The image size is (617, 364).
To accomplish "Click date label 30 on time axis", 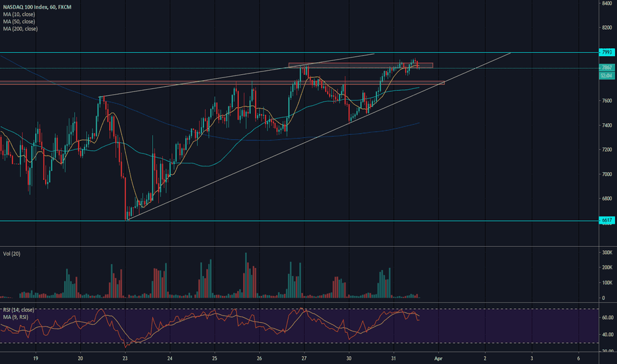I will click(x=349, y=359).
